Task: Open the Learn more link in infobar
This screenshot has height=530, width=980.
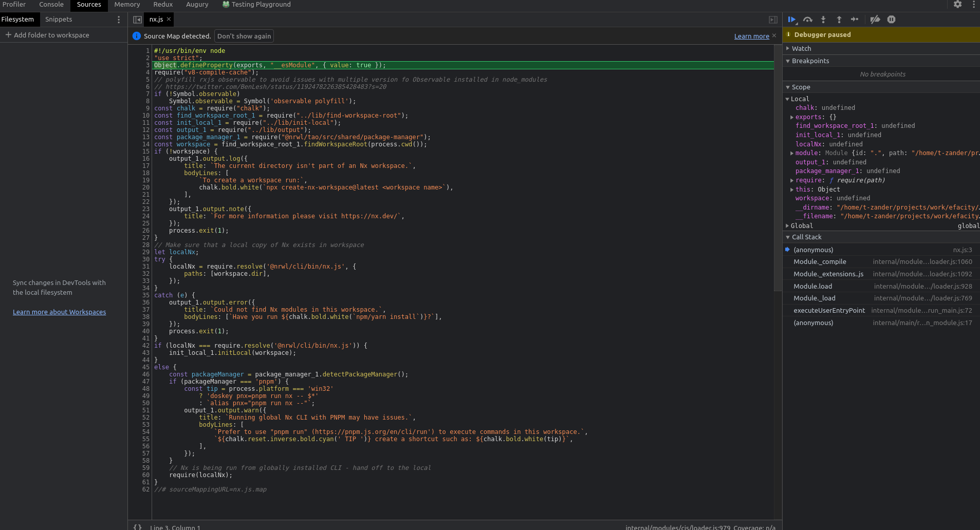Action: (x=751, y=36)
